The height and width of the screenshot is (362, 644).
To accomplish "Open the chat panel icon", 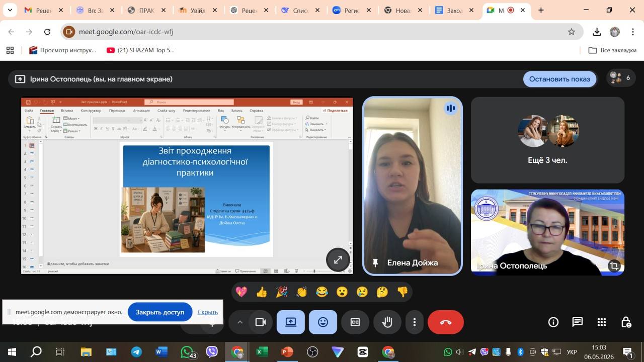I will tap(578, 322).
